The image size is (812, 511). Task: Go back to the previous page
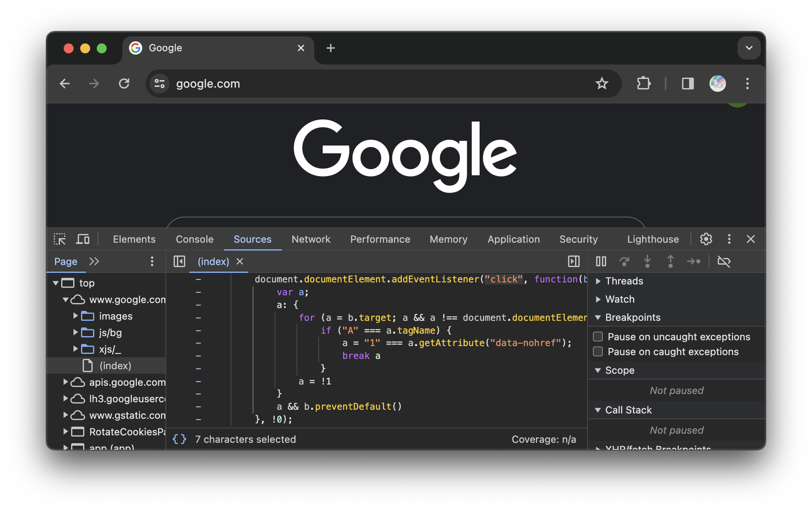tap(65, 84)
